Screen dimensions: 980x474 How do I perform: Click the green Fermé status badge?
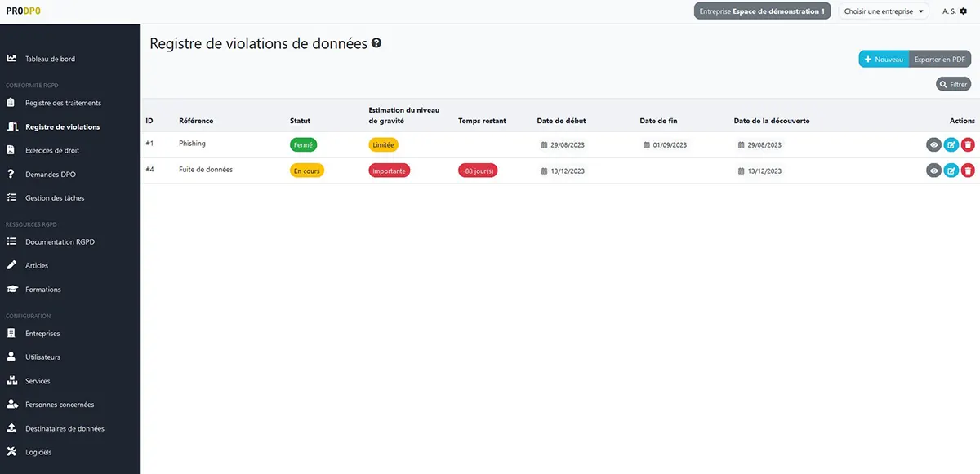303,144
